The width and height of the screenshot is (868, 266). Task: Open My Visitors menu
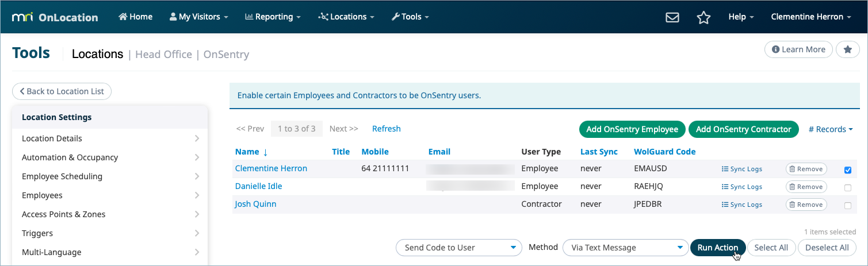click(198, 17)
